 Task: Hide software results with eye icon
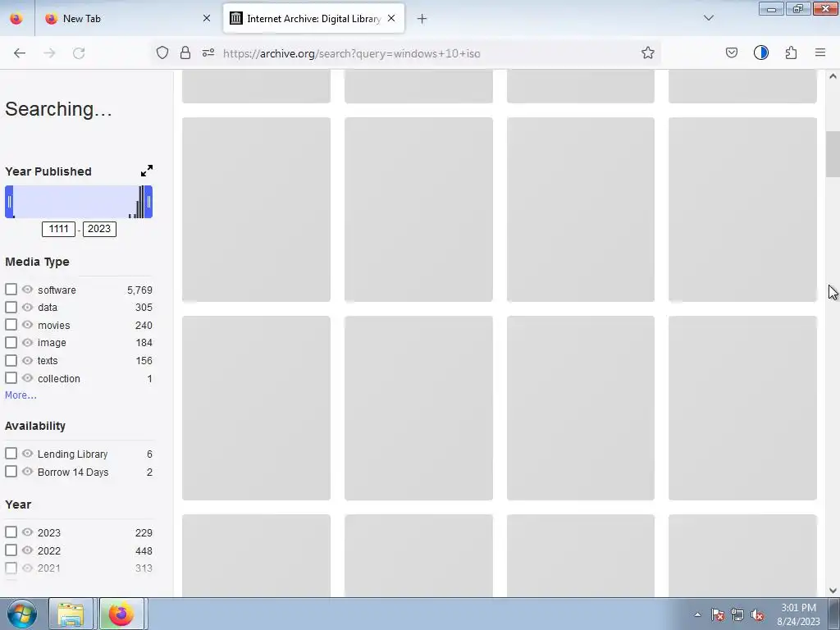27,290
